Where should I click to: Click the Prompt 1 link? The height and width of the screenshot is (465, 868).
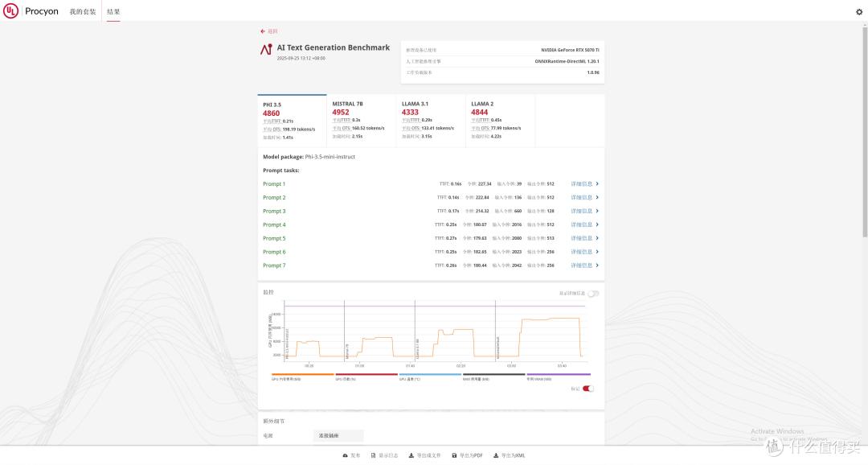click(274, 184)
